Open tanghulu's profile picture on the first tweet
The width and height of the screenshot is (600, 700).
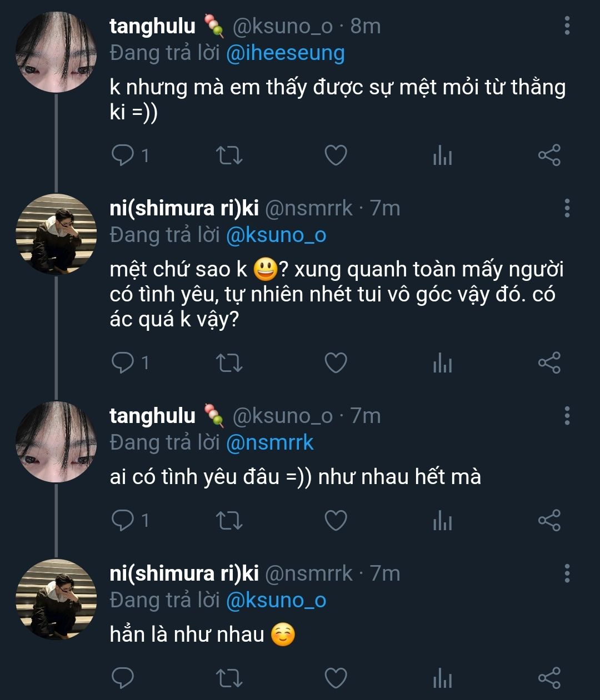(x=56, y=52)
